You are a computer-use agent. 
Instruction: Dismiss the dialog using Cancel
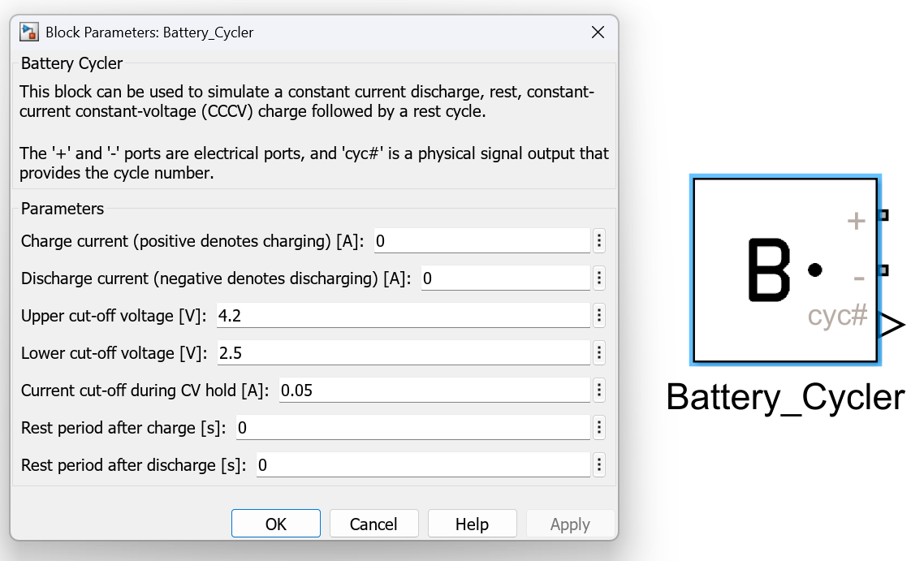click(373, 523)
